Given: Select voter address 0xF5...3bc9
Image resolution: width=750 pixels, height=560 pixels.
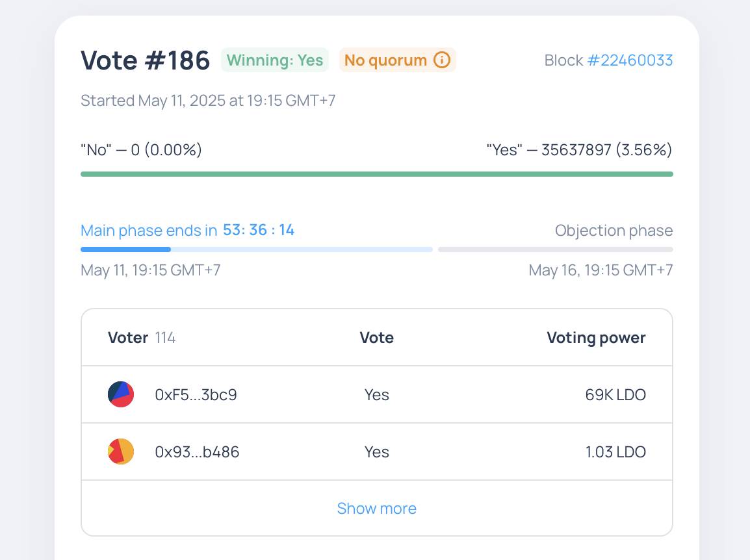Looking at the screenshot, I should click(x=196, y=394).
